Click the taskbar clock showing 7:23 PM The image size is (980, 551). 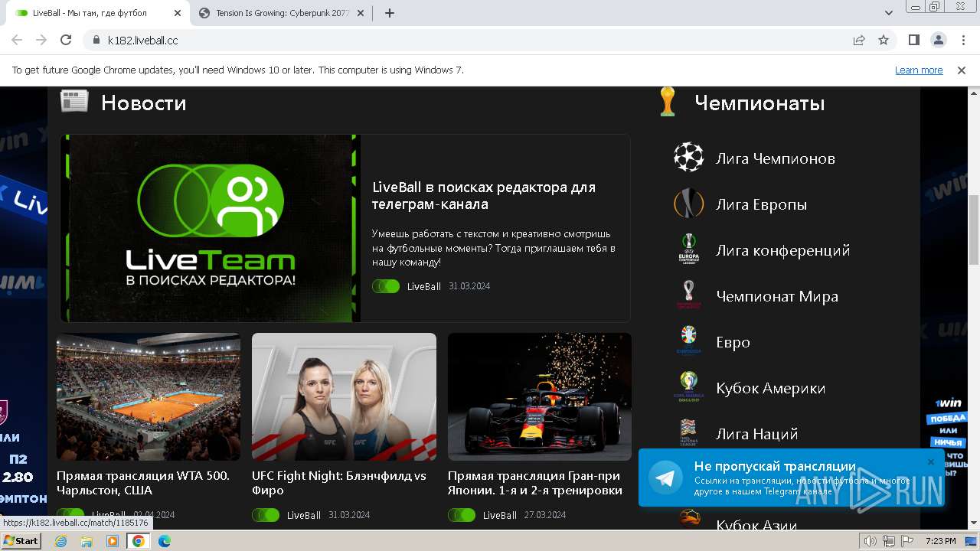pyautogui.click(x=940, y=541)
